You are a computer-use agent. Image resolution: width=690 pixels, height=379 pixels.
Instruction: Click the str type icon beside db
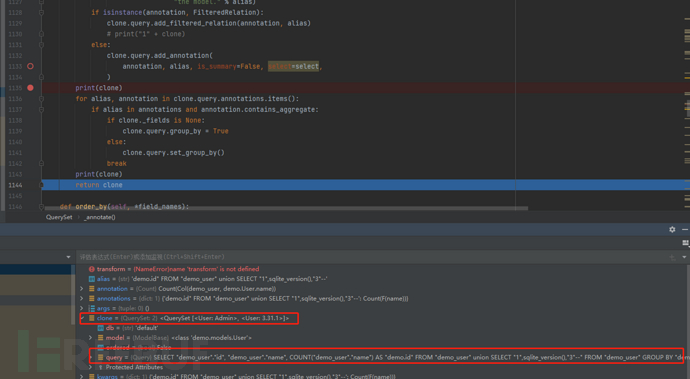100,328
